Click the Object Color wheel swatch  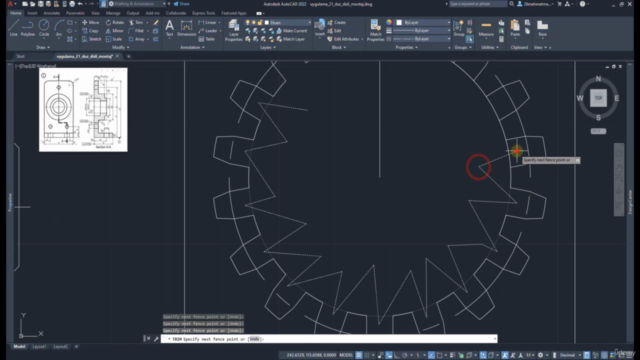[389, 22]
